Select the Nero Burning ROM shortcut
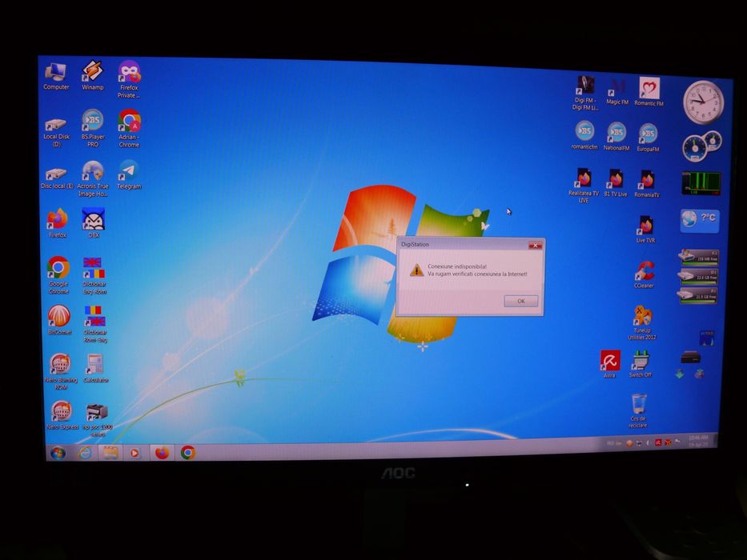 tap(61, 372)
